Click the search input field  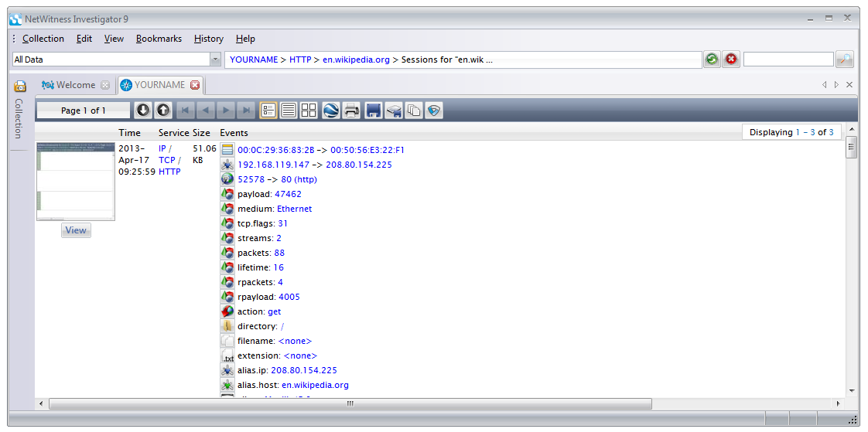click(788, 60)
